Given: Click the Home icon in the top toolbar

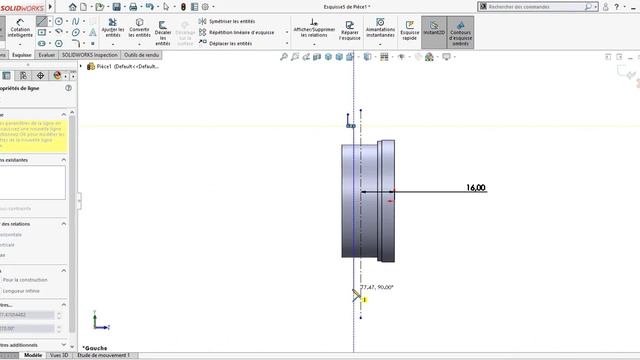Looking at the screenshot, I should tap(73, 7).
